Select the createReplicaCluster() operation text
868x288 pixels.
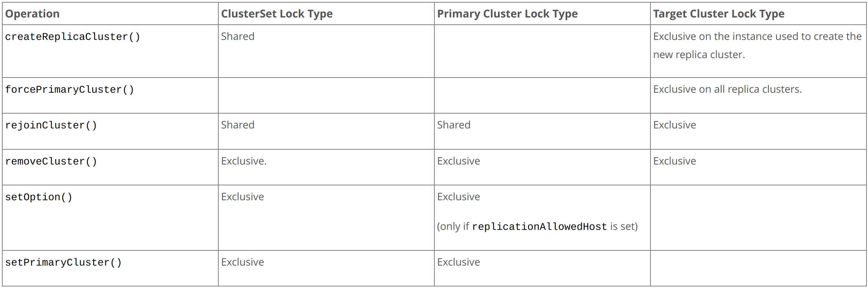click(x=73, y=37)
